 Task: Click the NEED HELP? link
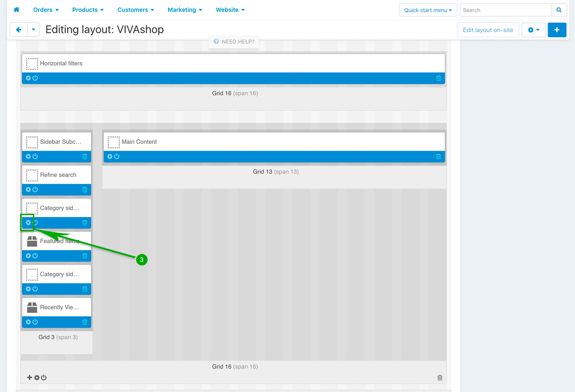pyautogui.click(x=234, y=42)
